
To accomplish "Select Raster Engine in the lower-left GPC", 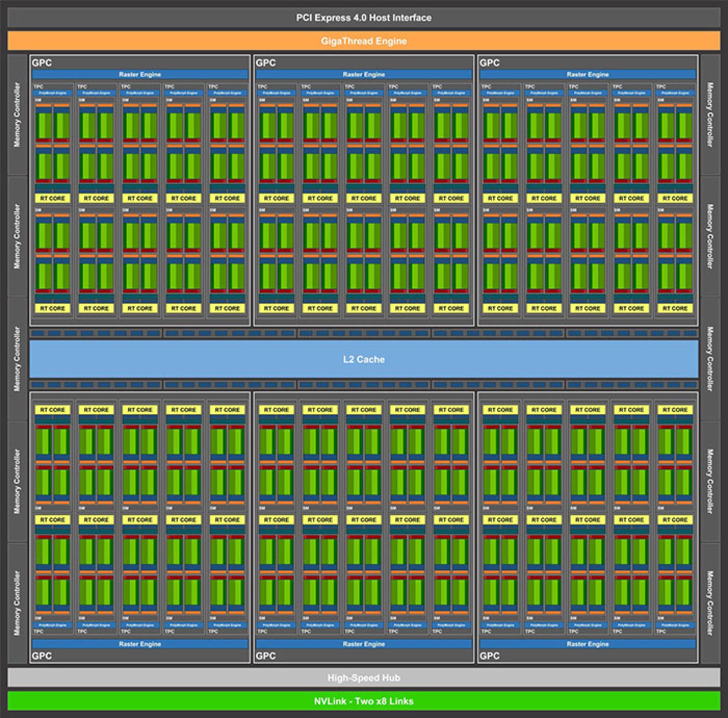I will pos(140,644).
